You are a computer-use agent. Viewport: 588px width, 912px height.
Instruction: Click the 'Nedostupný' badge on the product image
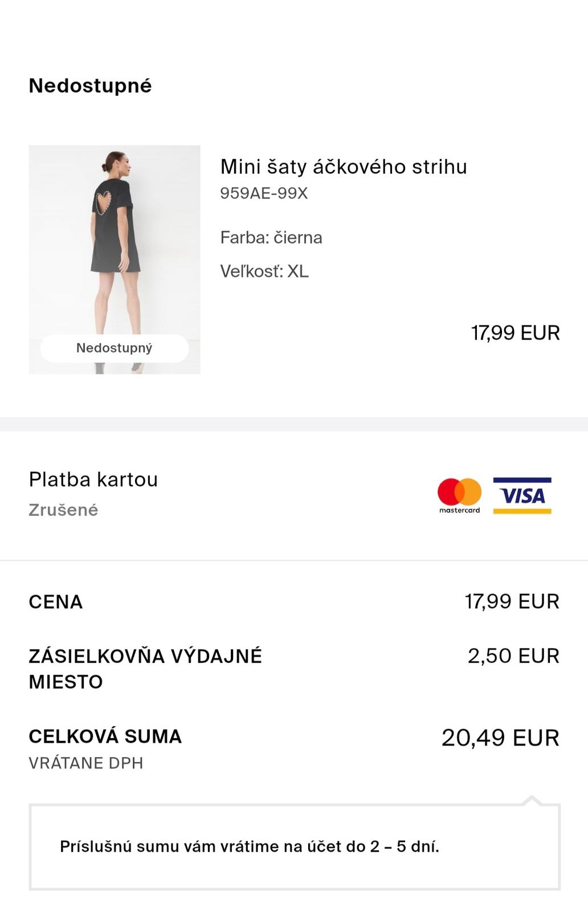114,348
